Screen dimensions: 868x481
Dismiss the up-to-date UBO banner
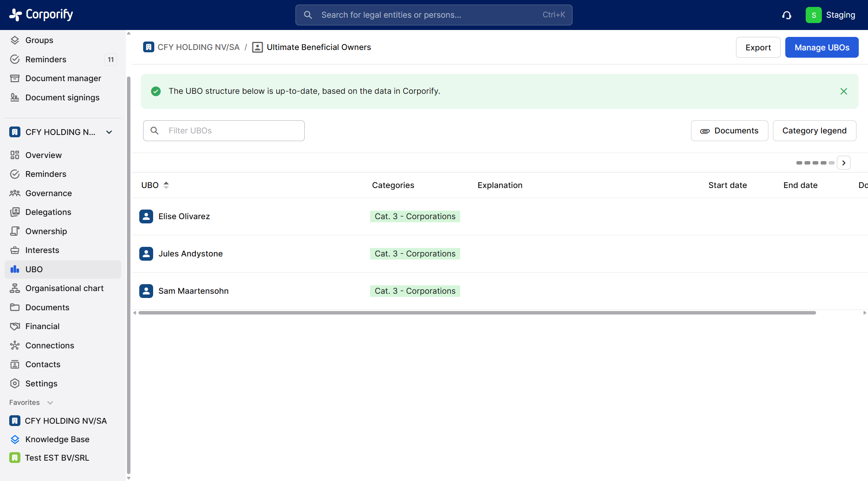(843, 92)
